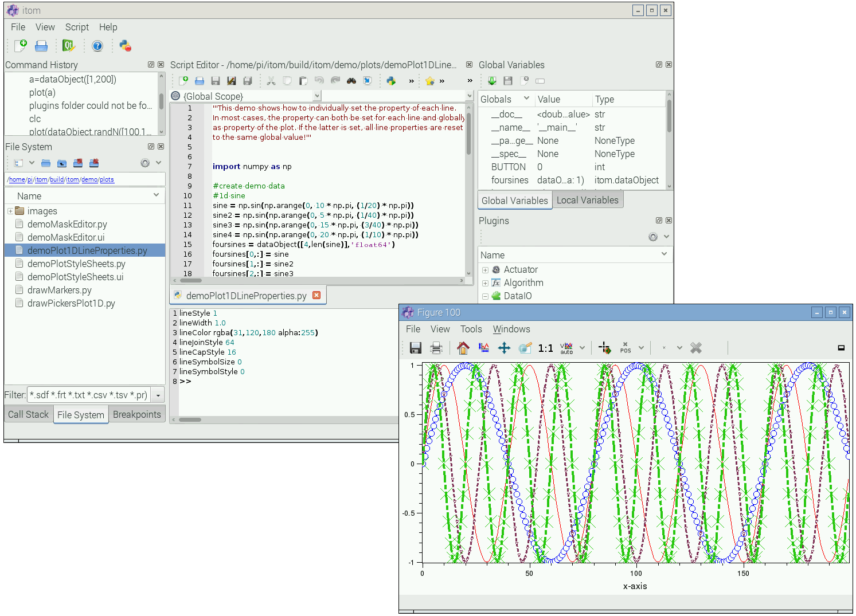Image resolution: width=856 pixels, height=616 pixels.
Task: Toggle the crosshair picker tool in Figure toolbar
Action: pyautogui.click(x=604, y=348)
